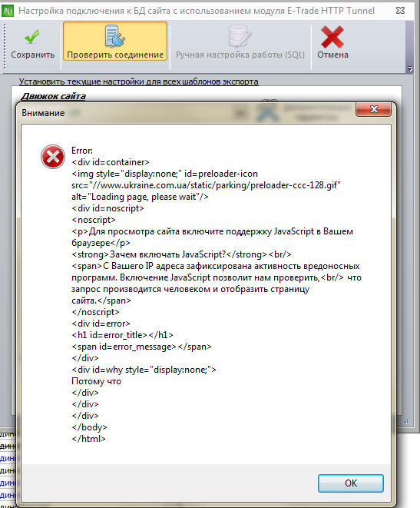Click the toolbar grip handle on the left

5,45
